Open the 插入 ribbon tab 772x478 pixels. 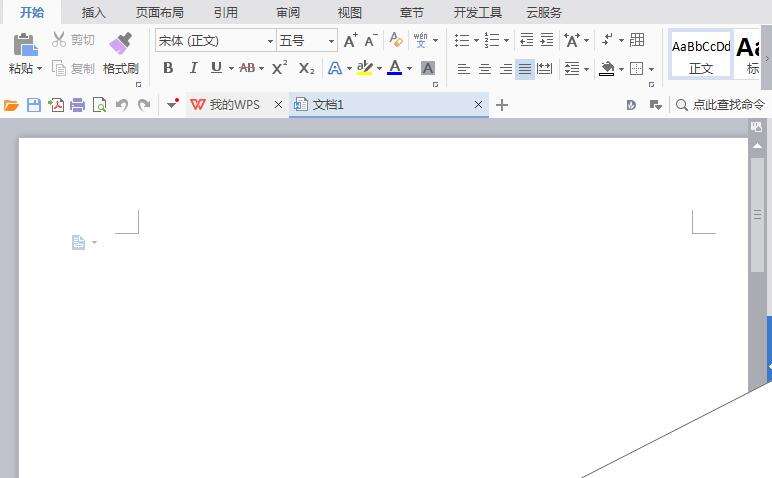(x=93, y=12)
